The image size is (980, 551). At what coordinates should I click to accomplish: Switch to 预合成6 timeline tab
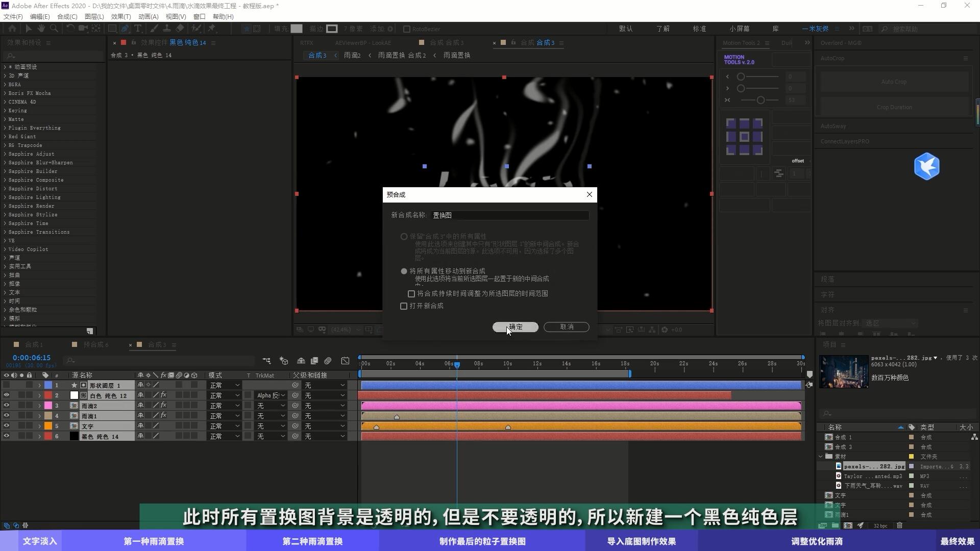coord(96,344)
